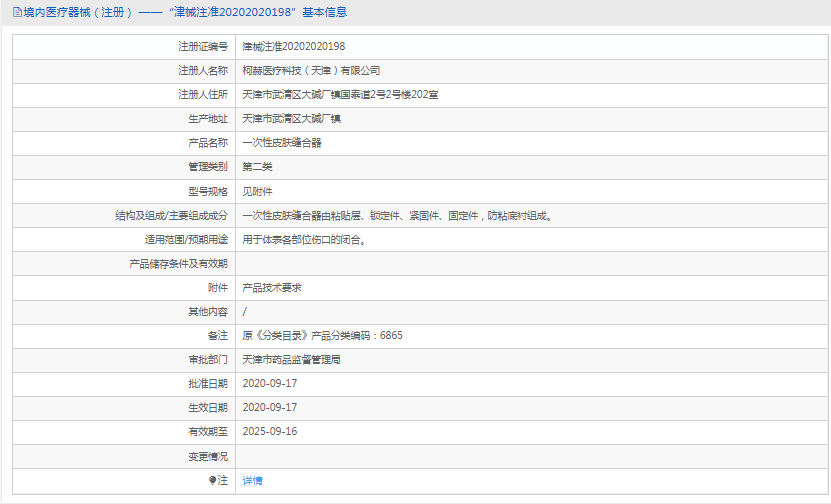Click the document icon beside the page title
This screenshot has height=504, width=831.
pos(17,12)
